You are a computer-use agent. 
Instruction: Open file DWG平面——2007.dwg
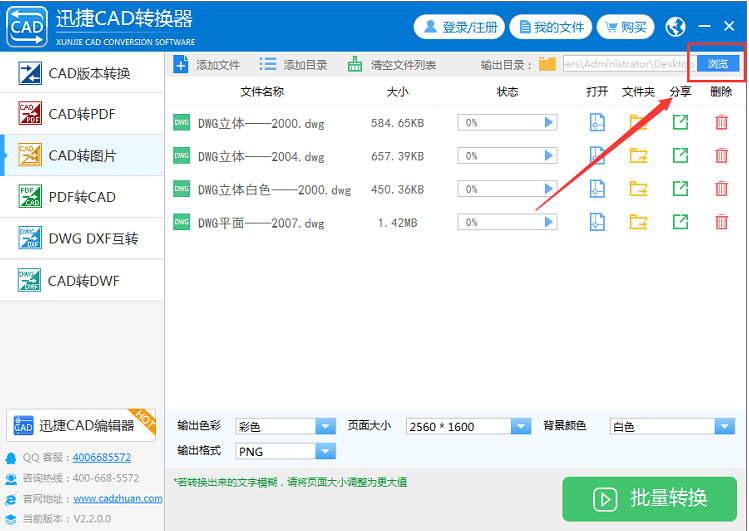(597, 222)
